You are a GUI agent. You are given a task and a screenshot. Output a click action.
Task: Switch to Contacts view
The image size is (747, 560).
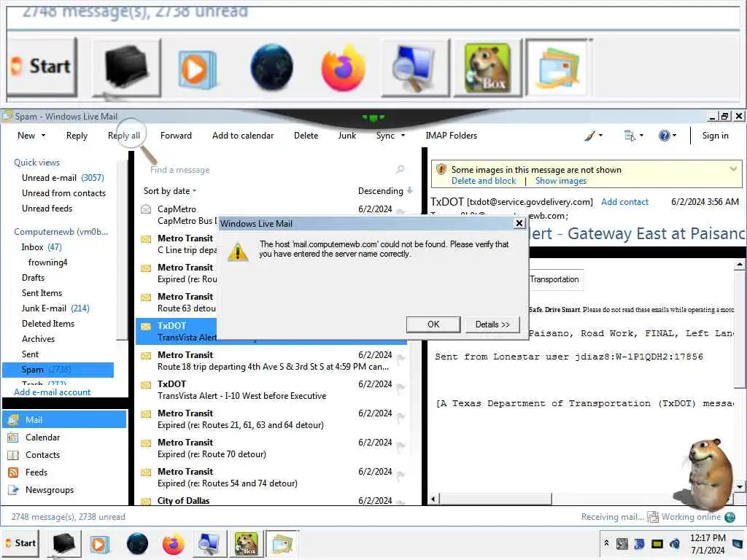tap(42, 455)
